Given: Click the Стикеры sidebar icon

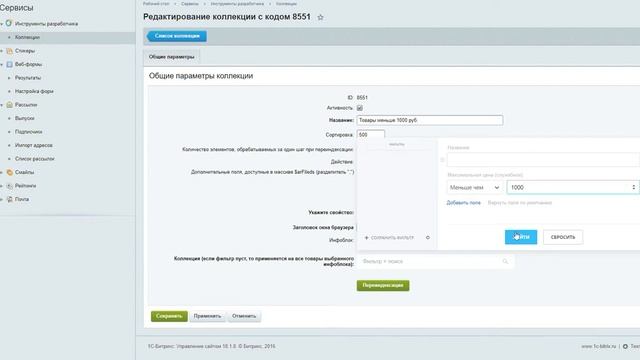Looking at the screenshot, I should coord(9,51).
